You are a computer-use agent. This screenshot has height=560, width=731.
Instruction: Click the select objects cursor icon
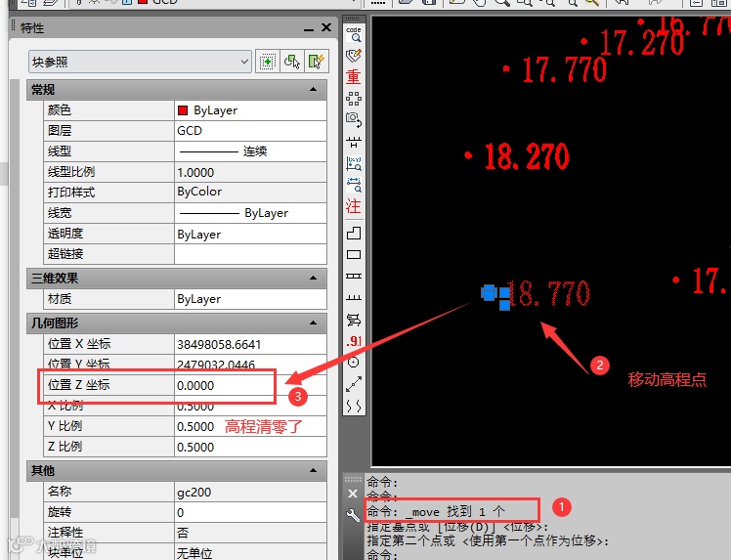coord(292,62)
